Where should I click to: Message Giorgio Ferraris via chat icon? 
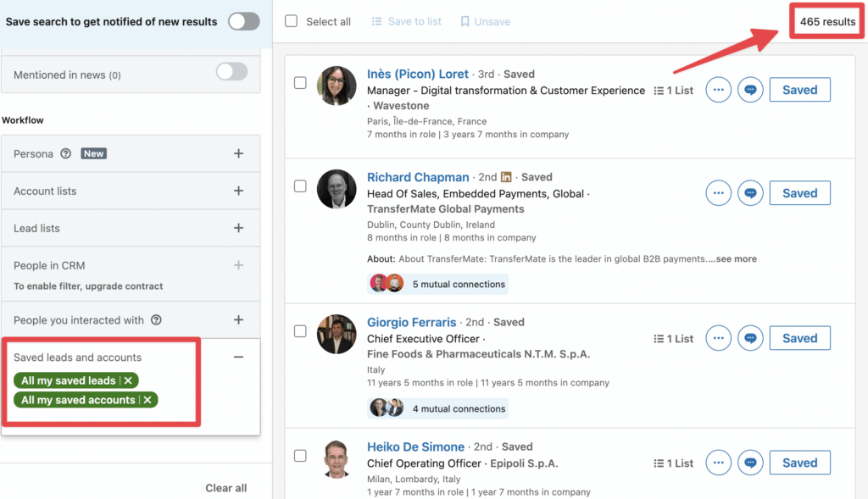(x=750, y=338)
